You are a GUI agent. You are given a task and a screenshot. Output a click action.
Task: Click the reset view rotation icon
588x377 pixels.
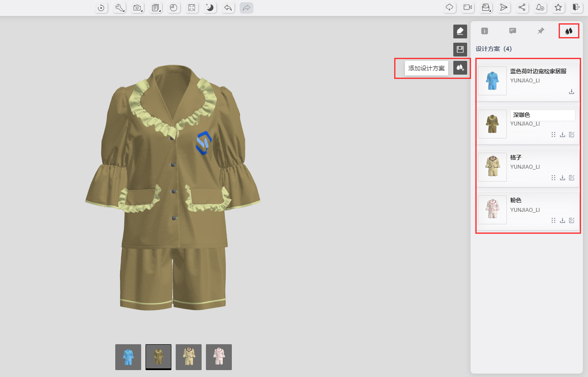point(101,7)
